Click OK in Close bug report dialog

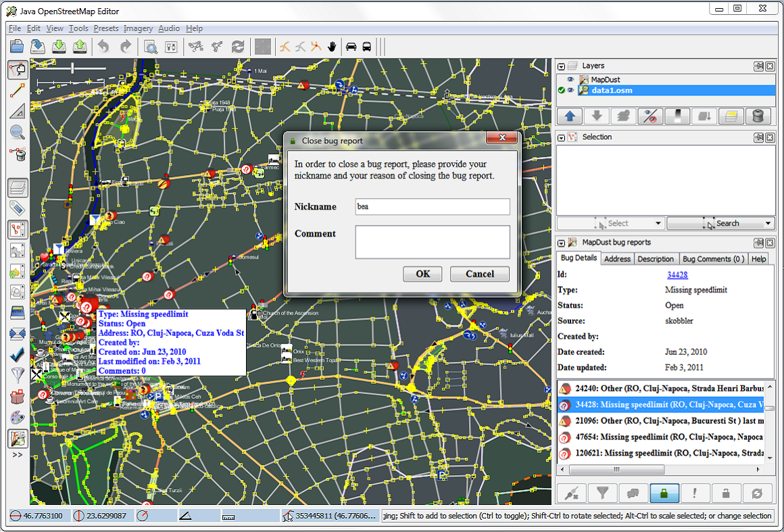[x=422, y=274]
